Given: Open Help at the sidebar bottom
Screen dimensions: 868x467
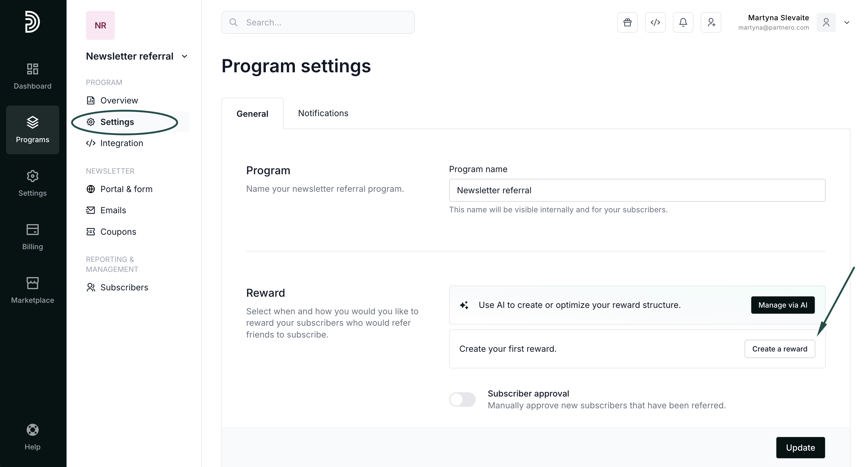Looking at the screenshot, I should coord(32,437).
